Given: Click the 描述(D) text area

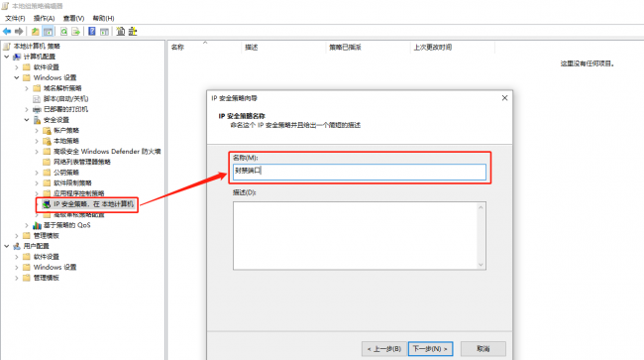Looking at the screenshot, I should (360, 236).
